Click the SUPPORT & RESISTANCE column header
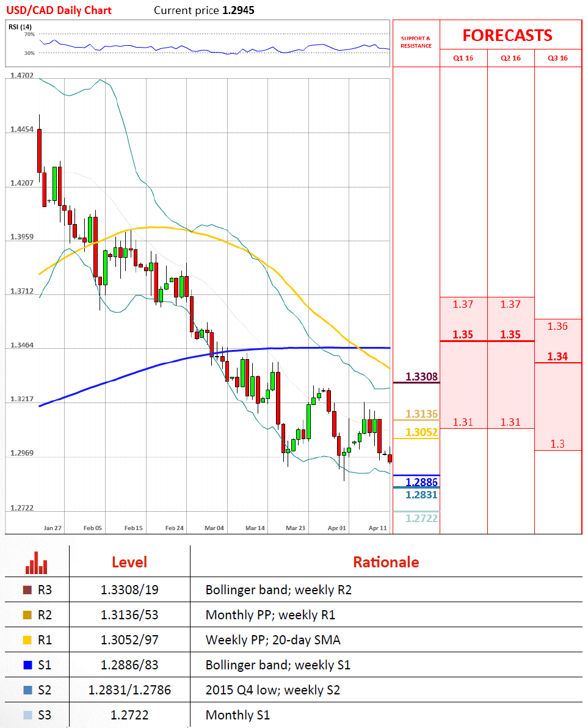 click(x=416, y=42)
